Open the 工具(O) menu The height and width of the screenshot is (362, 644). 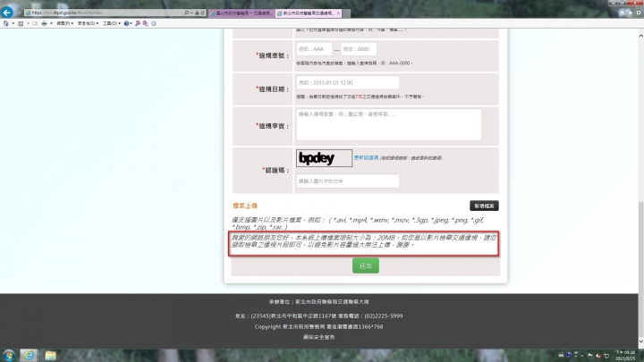pos(111,23)
